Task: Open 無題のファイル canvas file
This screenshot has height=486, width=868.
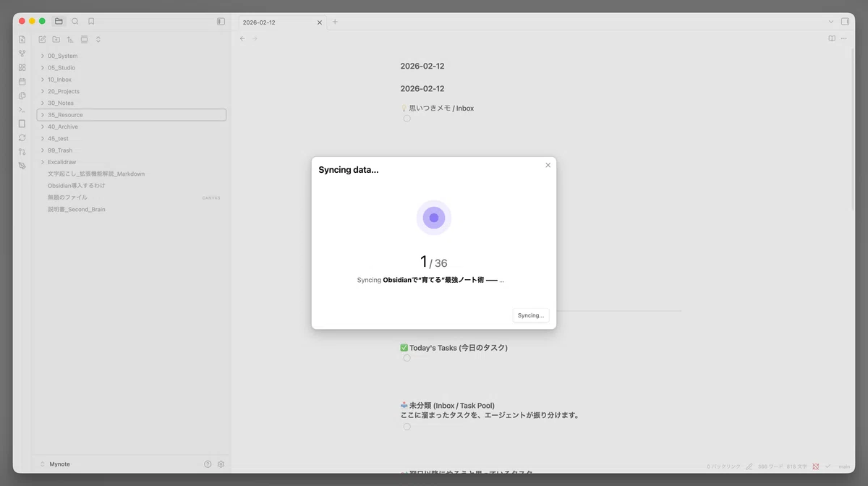Action: click(x=132, y=197)
